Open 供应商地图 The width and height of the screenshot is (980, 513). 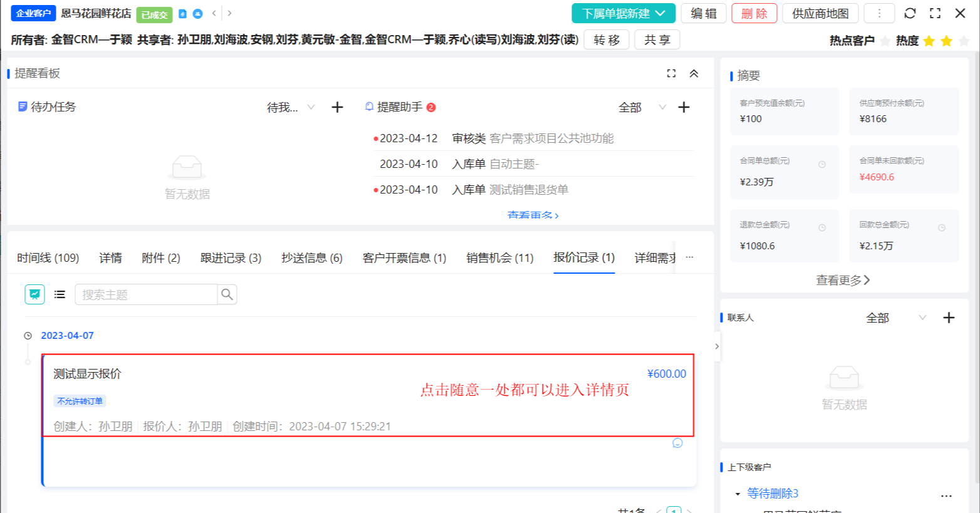click(x=820, y=13)
